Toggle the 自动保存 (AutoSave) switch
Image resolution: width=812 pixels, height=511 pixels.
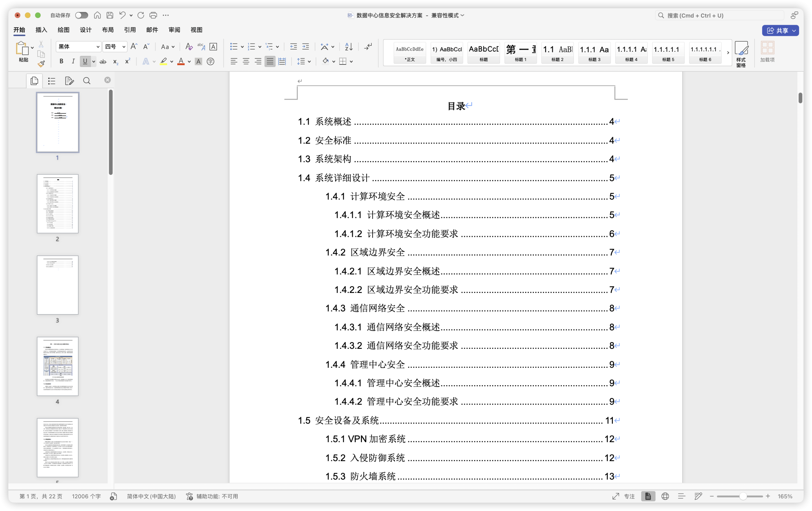[81, 15]
